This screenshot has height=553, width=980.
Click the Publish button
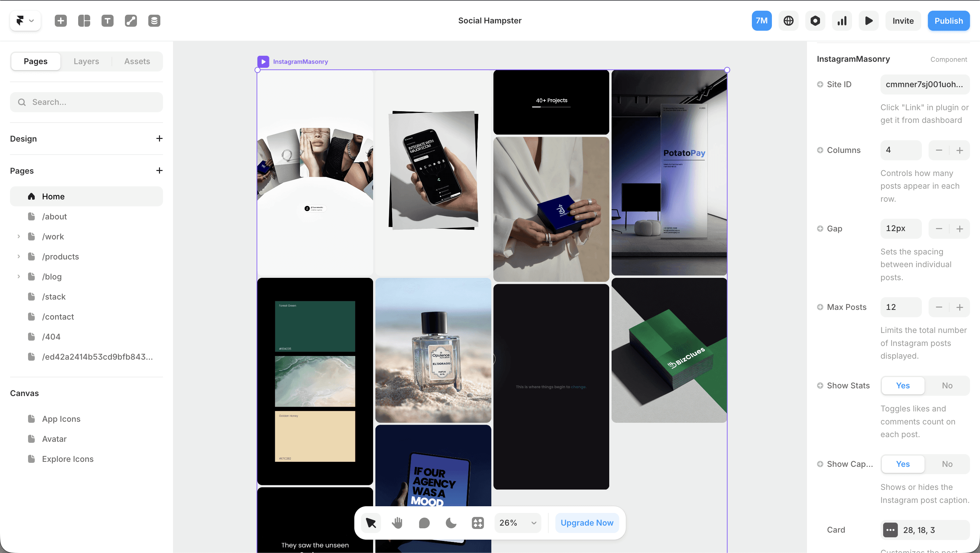tap(948, 21)
